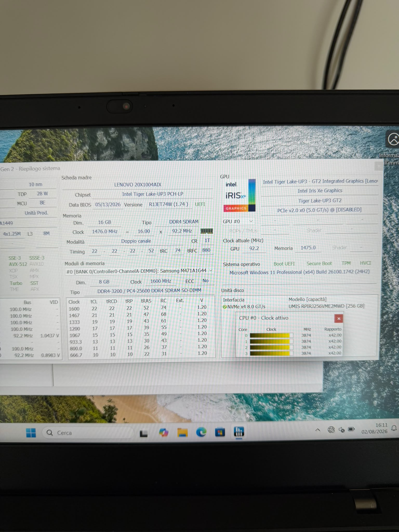Viewport: 399px width, 532px height.
Task: Click the TPM indicator
Action: pos(346,263)
